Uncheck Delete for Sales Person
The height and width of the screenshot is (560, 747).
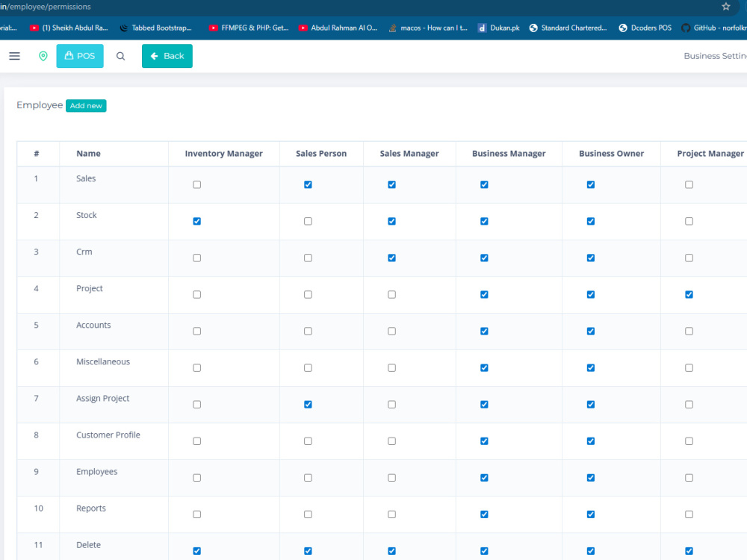(x=308, y=552)
